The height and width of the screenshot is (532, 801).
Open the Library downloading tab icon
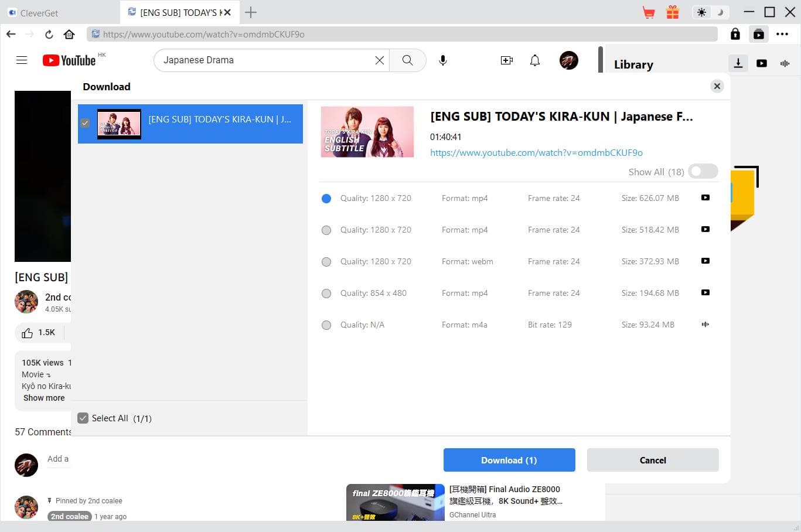point(738,63)
